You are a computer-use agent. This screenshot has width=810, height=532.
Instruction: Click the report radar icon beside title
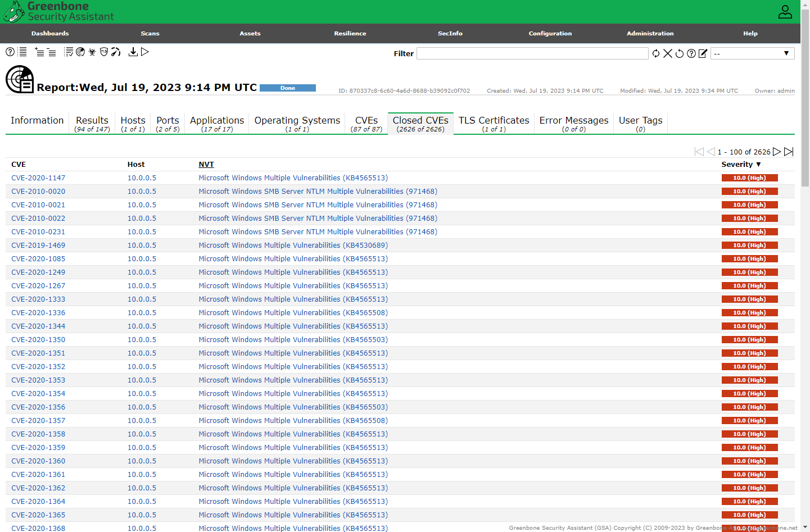click(x=20, y=79)
